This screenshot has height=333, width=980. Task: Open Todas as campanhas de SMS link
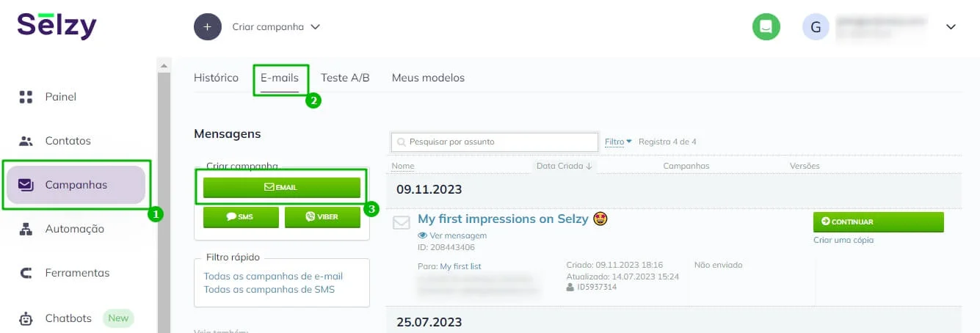coord(269,289)
